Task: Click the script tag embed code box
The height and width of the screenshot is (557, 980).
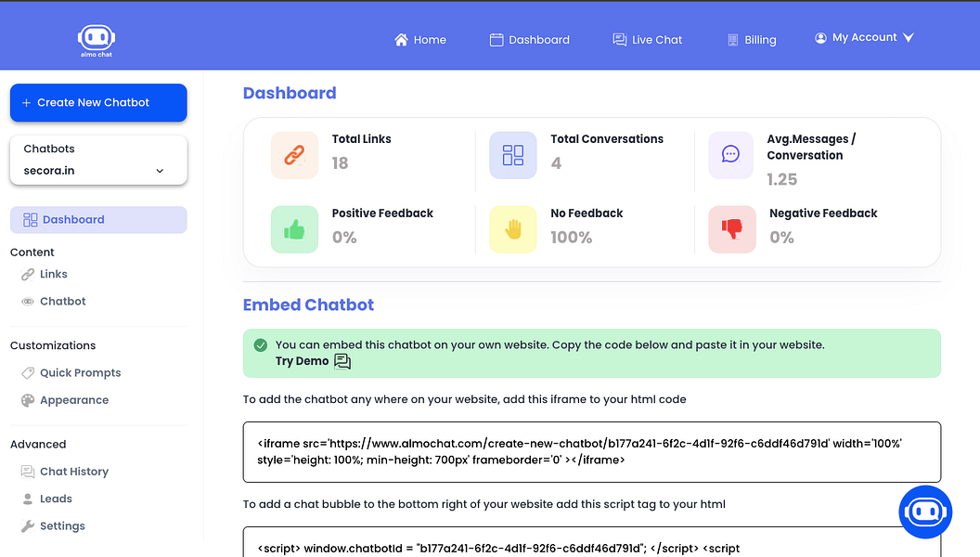Action: click(592, 542)
